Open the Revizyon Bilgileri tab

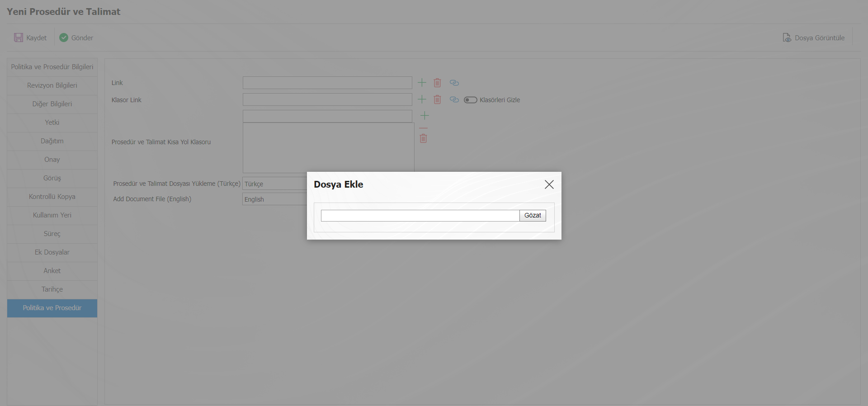click(x=52, y=85)
